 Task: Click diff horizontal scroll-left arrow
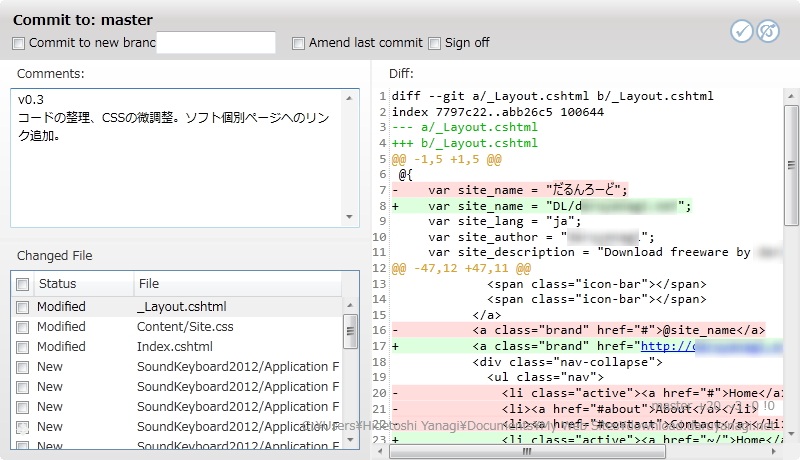[380, 451]
